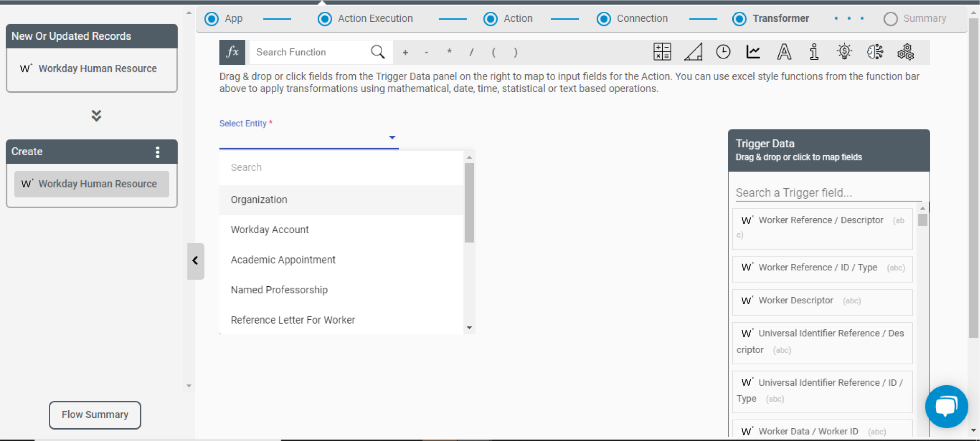Screen dimensions: 980x441
Task: Open the brain AI functions icon
Action: 875,52
